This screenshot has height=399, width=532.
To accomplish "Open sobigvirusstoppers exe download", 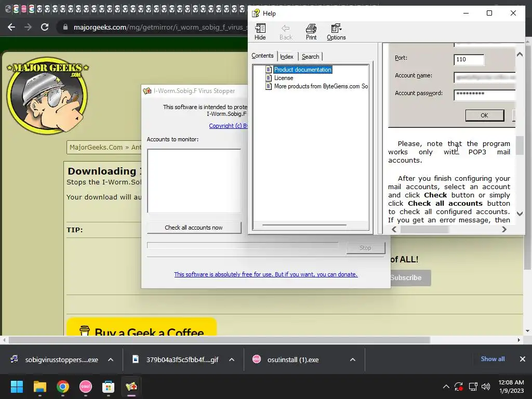I will pyautogui.click(x=62, y=360).
